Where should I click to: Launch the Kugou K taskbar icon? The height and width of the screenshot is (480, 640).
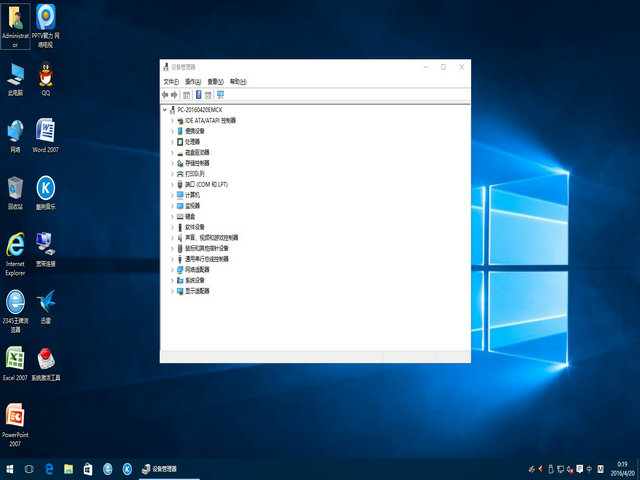pos(127,469)
